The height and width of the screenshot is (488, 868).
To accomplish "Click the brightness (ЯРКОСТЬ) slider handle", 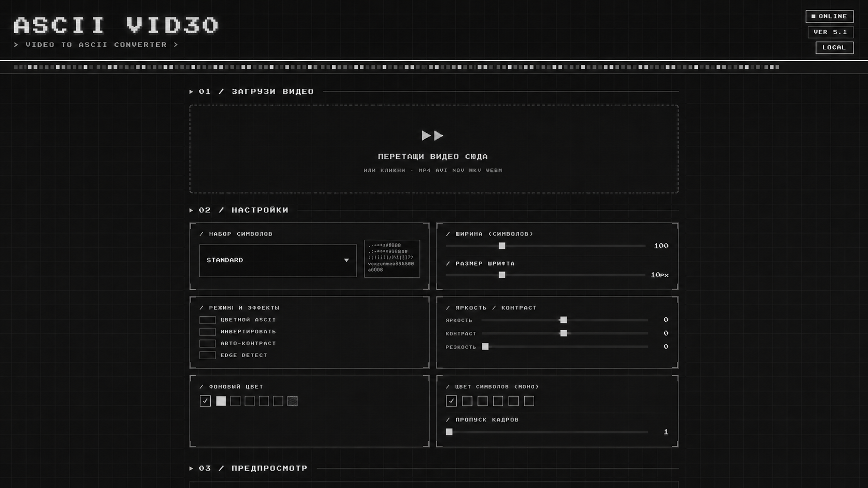I will (x=563, y=320).
